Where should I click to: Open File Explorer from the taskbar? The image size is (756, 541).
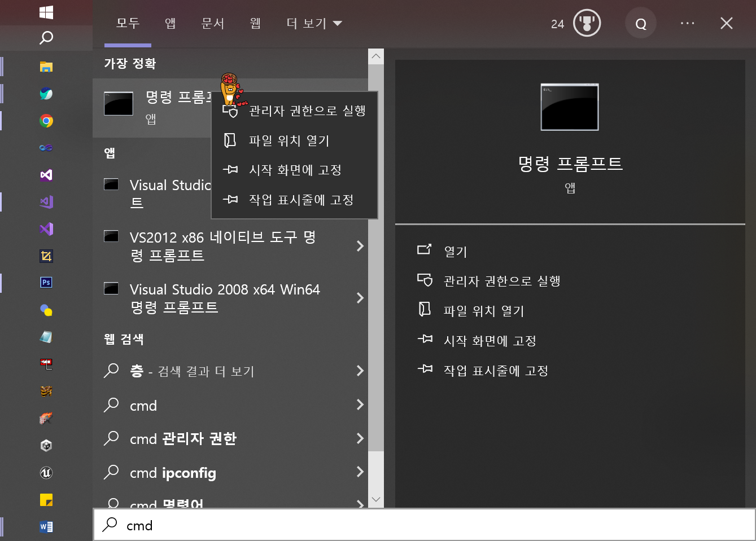point(46,67)
